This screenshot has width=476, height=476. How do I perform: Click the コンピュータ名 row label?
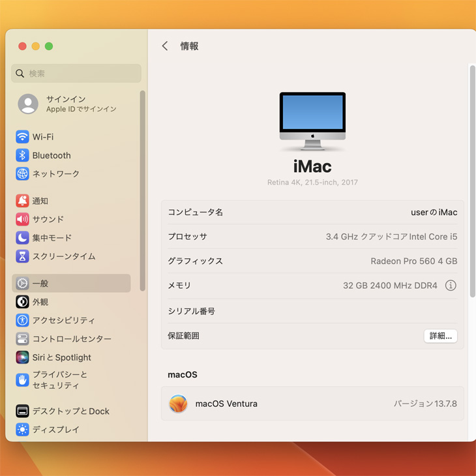pyautogui.click(x=196, y=212)
